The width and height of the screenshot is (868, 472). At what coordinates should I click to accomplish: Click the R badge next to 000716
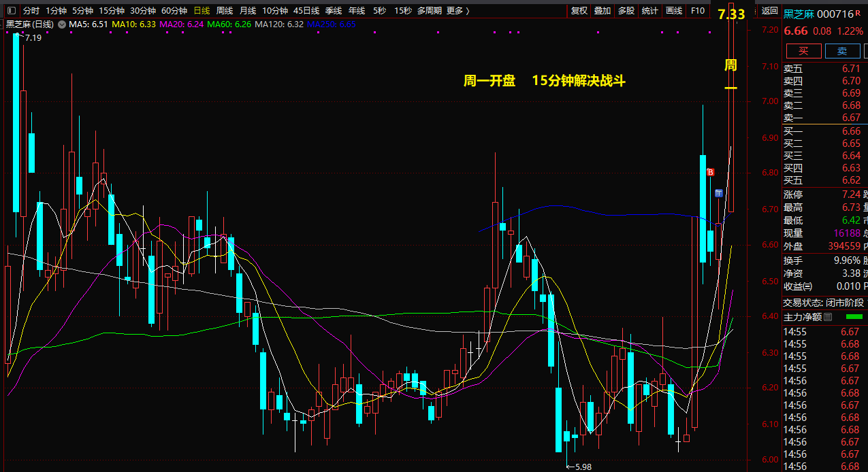pos(858,13)
